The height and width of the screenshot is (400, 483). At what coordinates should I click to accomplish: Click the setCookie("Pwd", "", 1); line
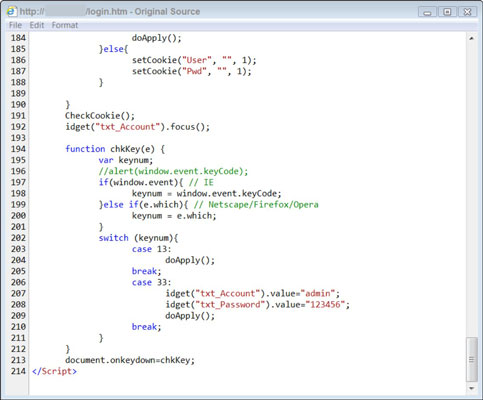[x=192, y=71]
